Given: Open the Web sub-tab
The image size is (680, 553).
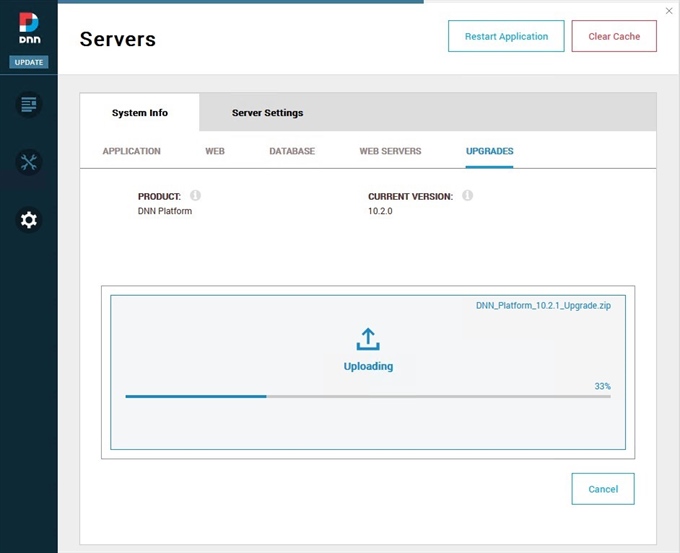Looking at the screenshot, I should click(x=215, y=151).
